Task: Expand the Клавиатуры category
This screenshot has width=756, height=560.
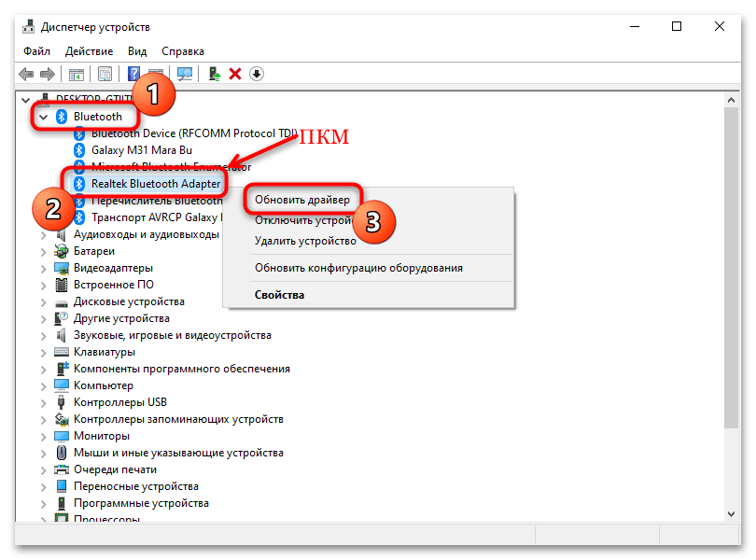Action: pos(43,352)
